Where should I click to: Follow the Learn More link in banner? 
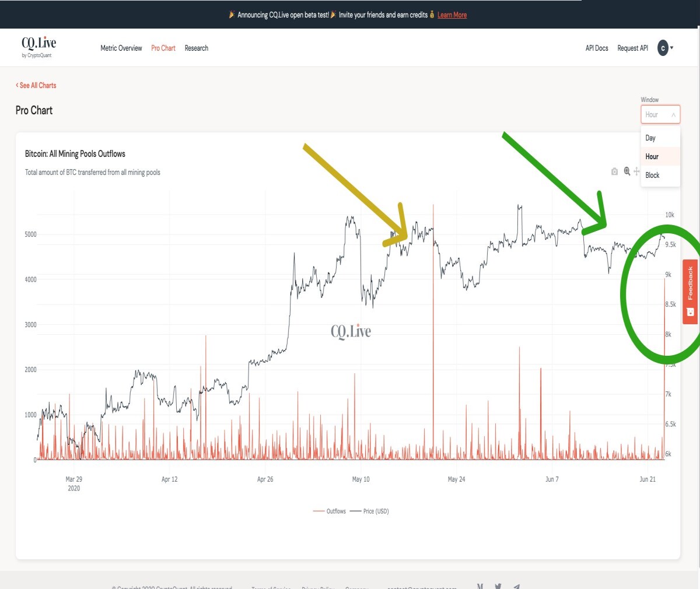452,15
